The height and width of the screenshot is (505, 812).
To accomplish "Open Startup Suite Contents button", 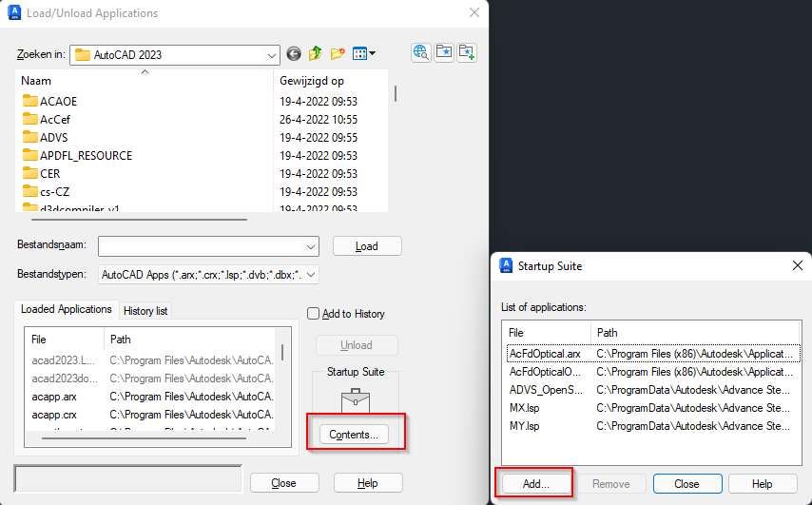I will pos(355,434).
